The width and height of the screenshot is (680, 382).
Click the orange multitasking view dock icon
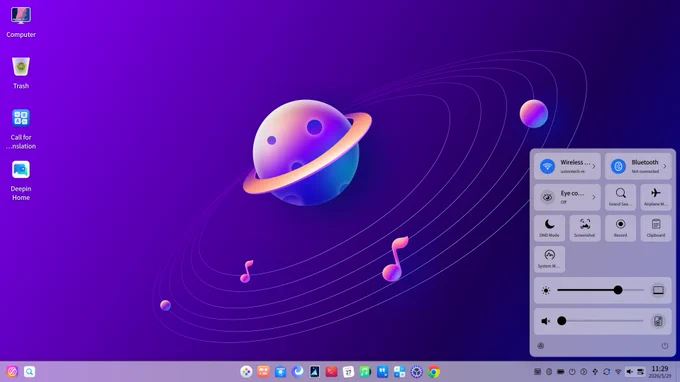pyautogui.click(x=263, y=372)
